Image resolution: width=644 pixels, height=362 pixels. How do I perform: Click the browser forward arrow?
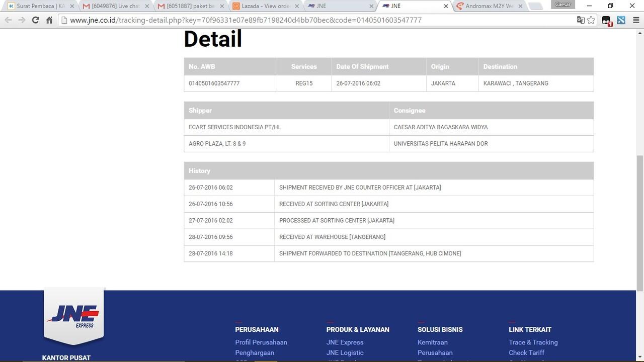[22, 20]
